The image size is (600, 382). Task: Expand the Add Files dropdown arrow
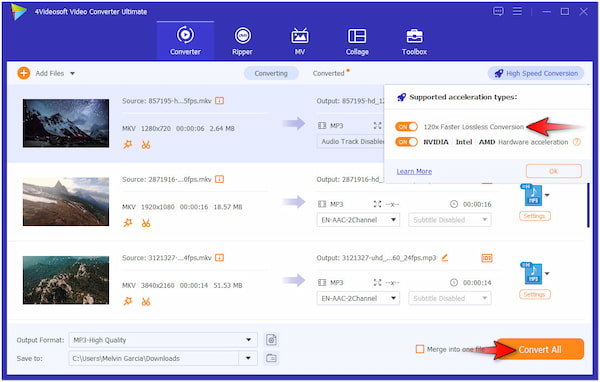pos(72,73)
